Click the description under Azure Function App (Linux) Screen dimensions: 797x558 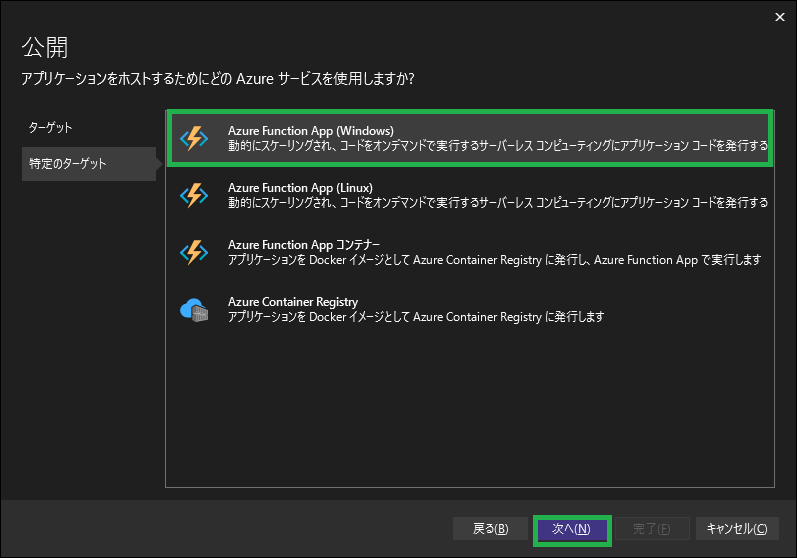point(497,203)
